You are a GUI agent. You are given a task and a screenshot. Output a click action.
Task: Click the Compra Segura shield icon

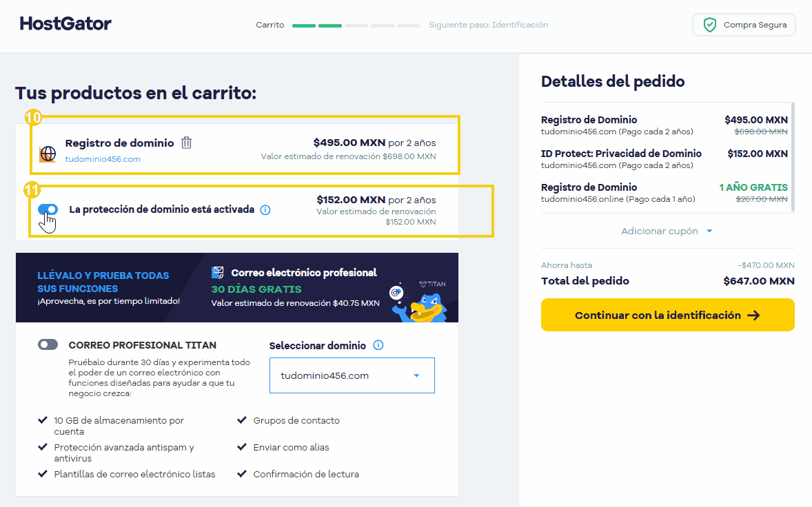point(709,25)
